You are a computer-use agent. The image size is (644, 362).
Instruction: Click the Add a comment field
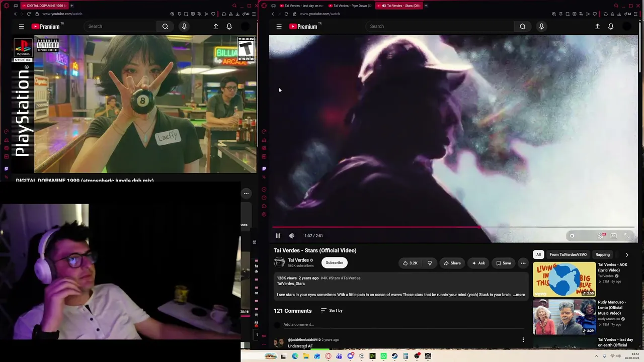(404, 325)
